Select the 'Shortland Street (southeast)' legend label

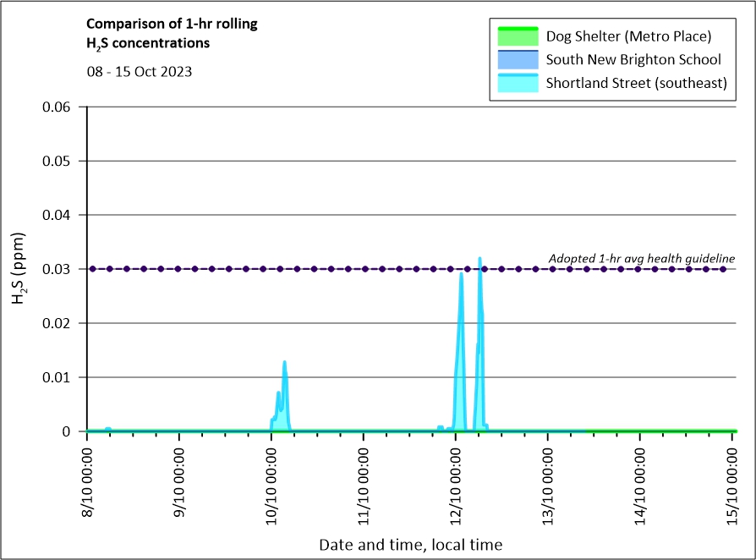637,83
